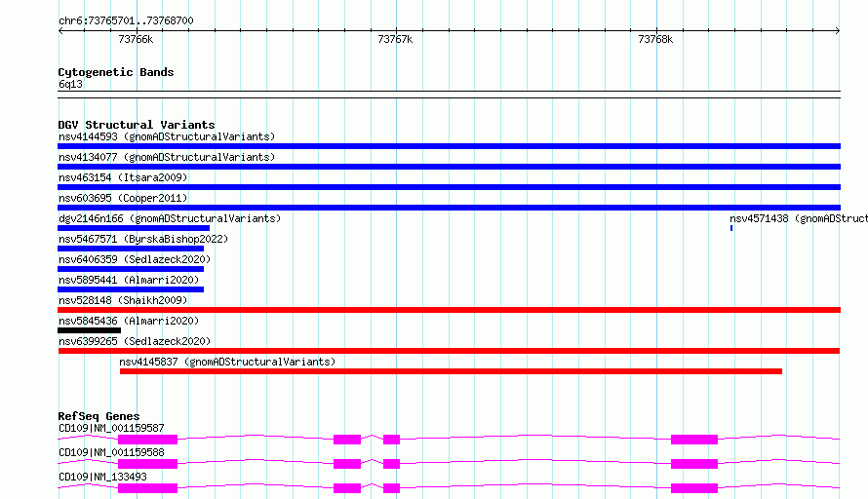The height and width of the screenshot is (499, 868).
Task: Click the 73768k ruler label
Action: click(655, 39)
